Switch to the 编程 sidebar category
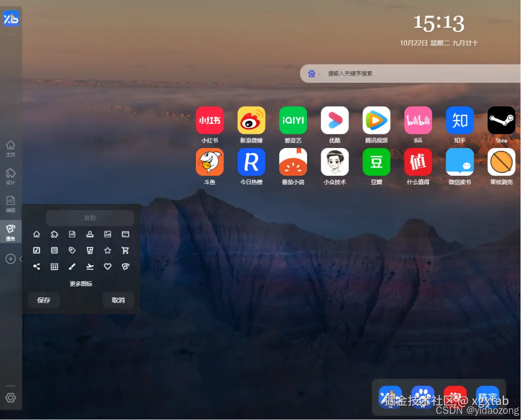The image size is (521, 420). point(11,204)
